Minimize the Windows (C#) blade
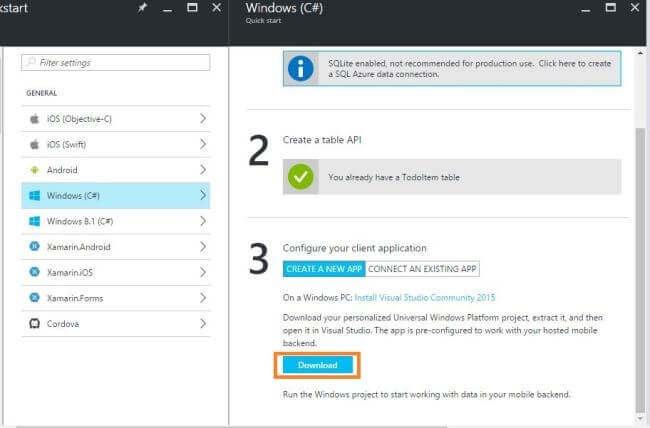The image size is (650, 428). (585, 10)
